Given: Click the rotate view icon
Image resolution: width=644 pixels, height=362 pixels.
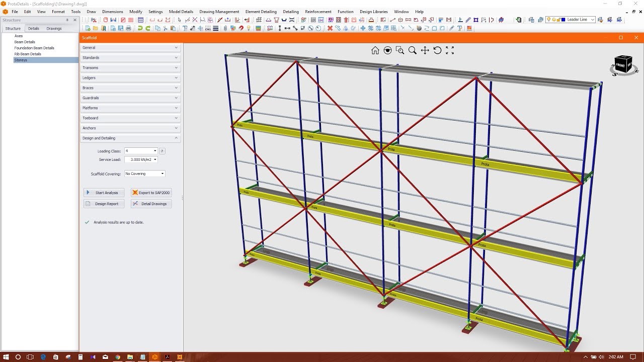Looking at the screenshot, I should [x=437, y=50].
